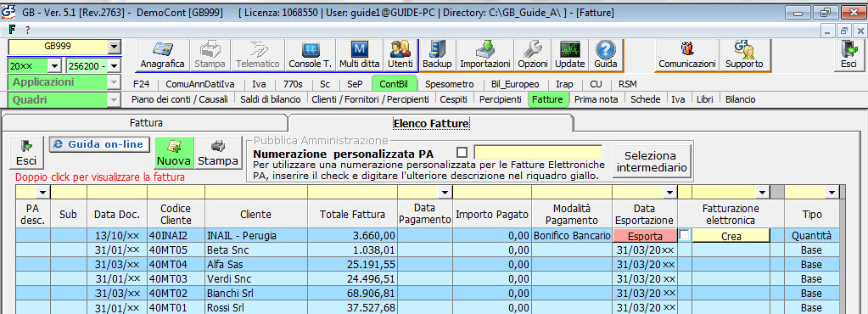This screenshot has height=314, width=868.
Task: Launch Console T.
Action: tap(310, 55)
